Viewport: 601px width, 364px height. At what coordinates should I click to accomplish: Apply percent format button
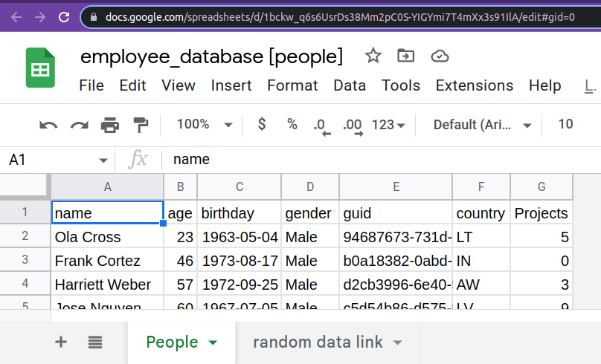click(292, 124)
